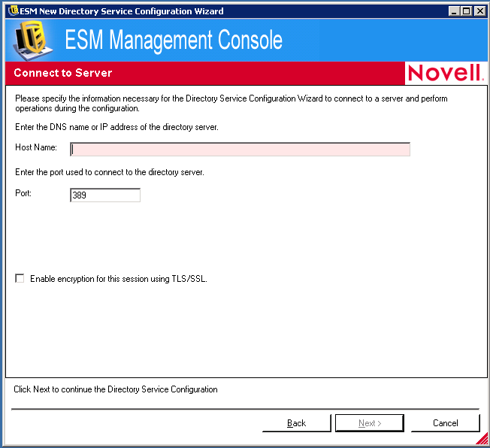490x448 pixels.
Task: Click the Host Name input field
Action: tap(240, 150)
